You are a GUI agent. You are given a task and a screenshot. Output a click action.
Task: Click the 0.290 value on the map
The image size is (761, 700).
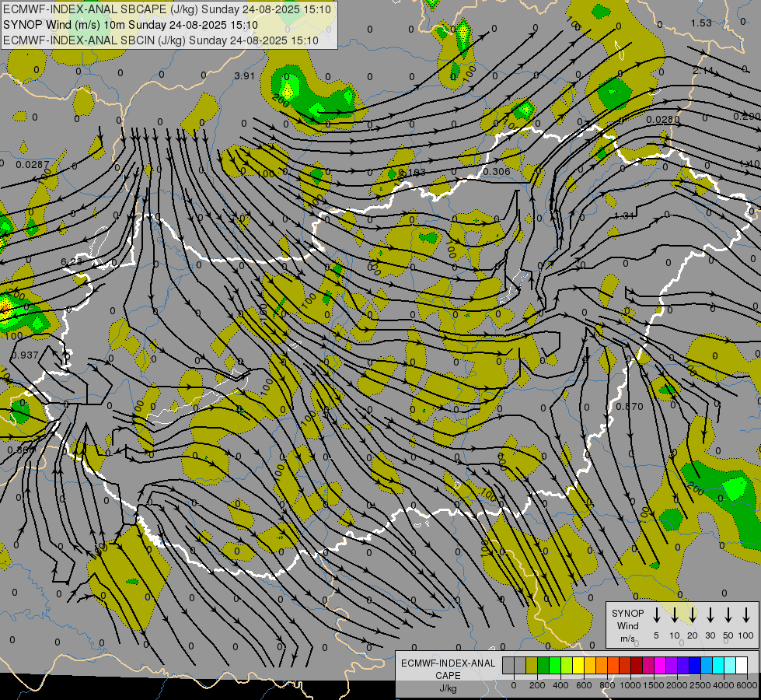pos(746,116)
